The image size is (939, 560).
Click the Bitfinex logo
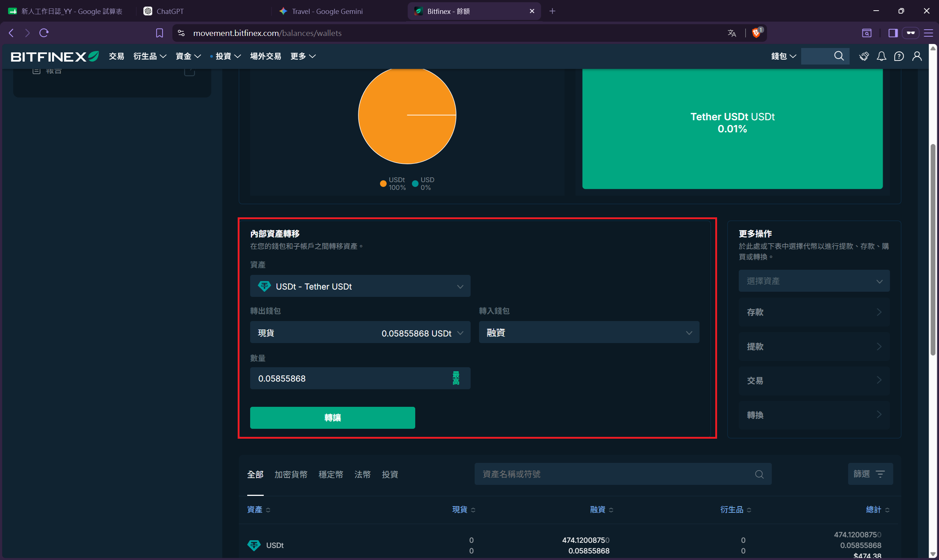[x=55, y=56]
